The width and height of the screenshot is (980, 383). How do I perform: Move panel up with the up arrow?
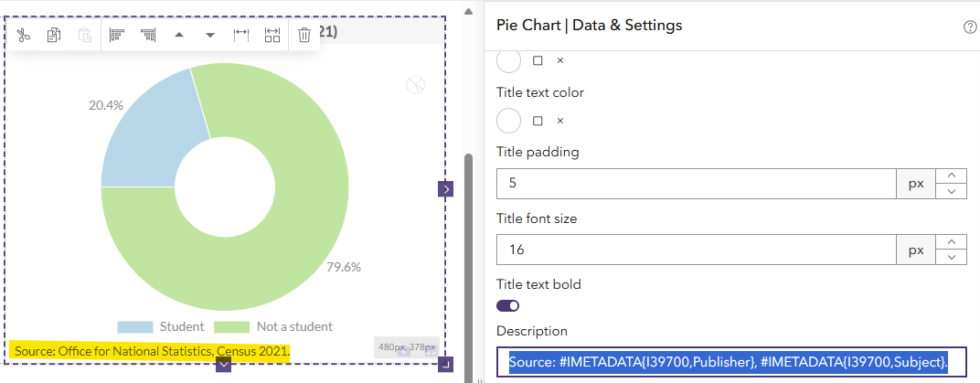point(179,35)
